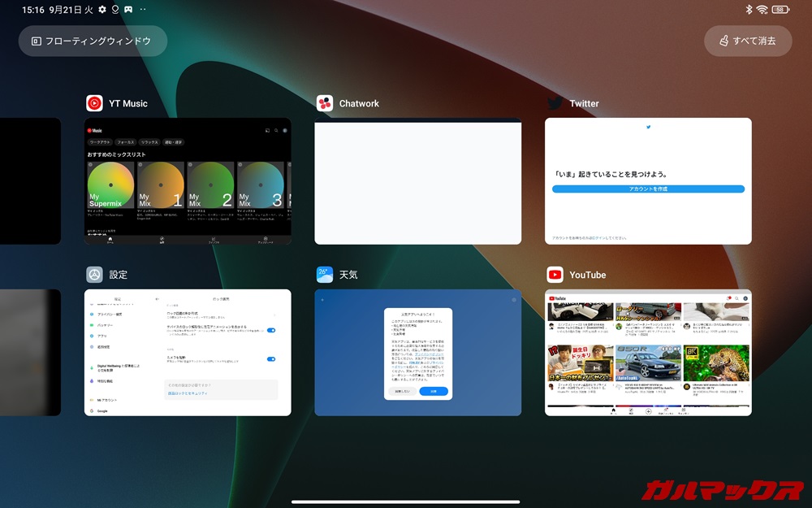This screenshot has width=812, height=508.
Task: Tap the Twitter bird icon
Action: tap(555, 103)
